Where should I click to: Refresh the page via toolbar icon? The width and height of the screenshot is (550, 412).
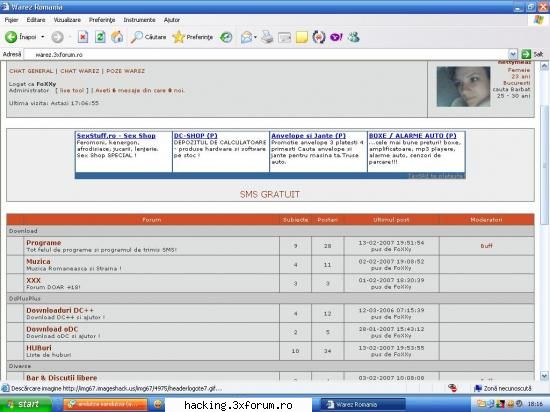100,37
